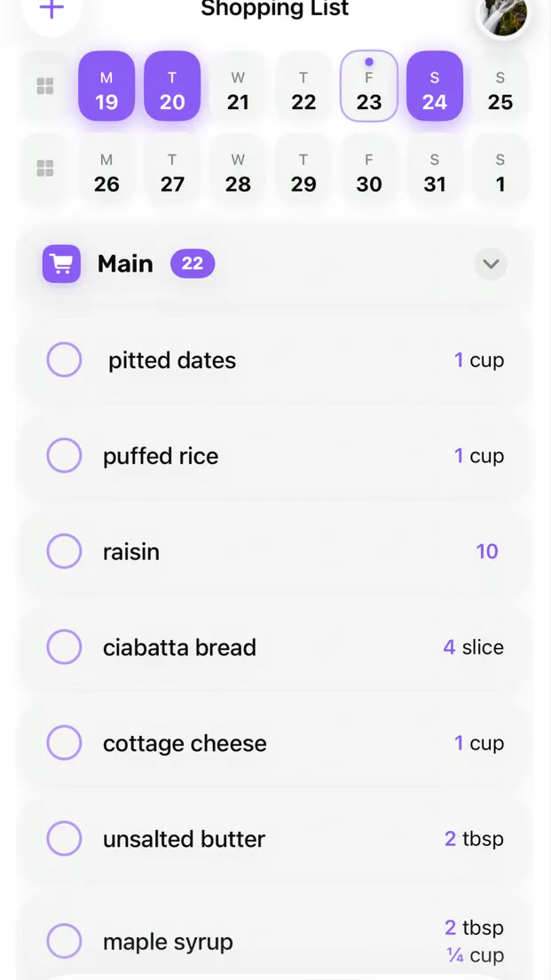This screenshot has height=980, width=551.
Task: Select Wednesday 28 in the second week
Action: (238, 168)
